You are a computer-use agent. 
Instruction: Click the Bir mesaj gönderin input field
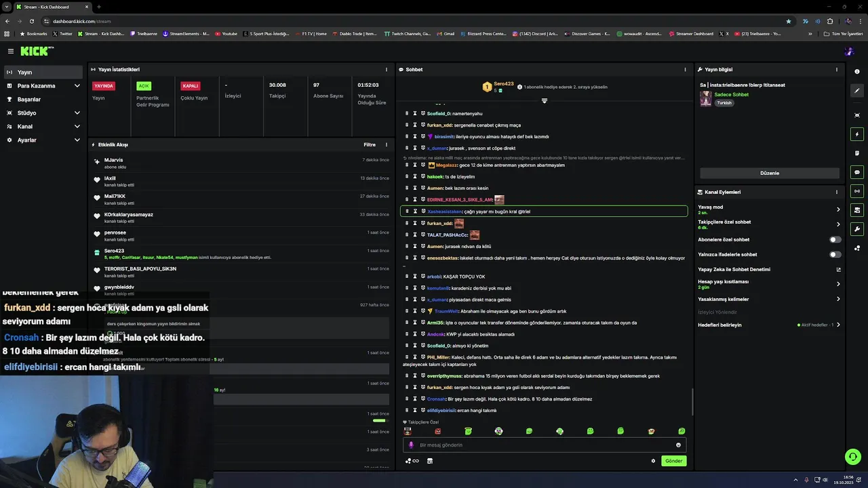pyautogui.click(x=544, y=445)
